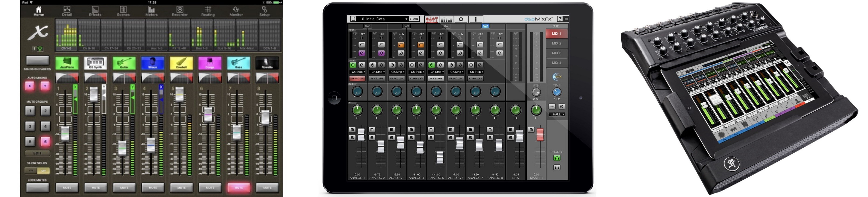Toggle the blue stereo link for Analog 7/8
868x197 pixels.
click(x=485, y=26)
